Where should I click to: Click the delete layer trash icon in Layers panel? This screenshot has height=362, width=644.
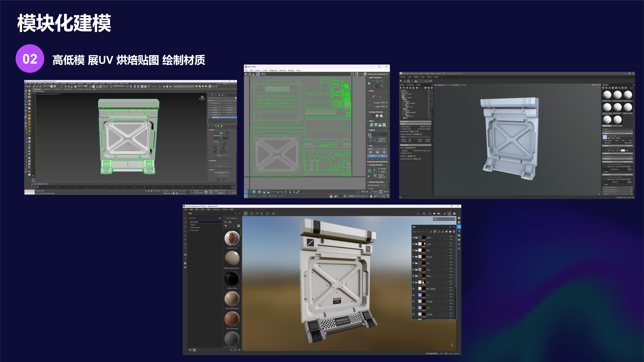click(x=454, y=232)
